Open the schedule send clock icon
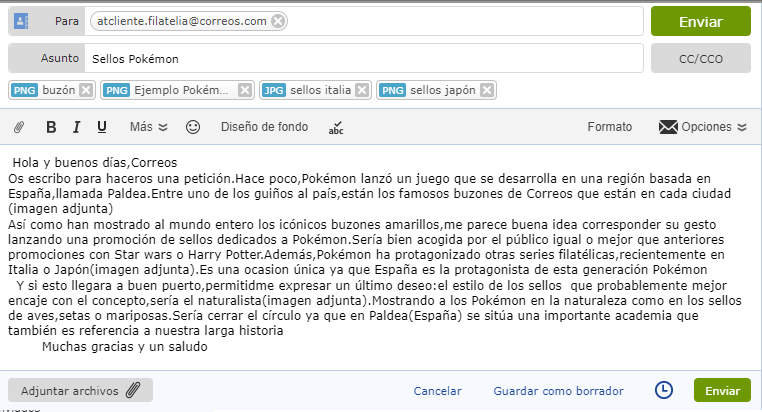Screen dimensions: 762x412 (664, 390)
